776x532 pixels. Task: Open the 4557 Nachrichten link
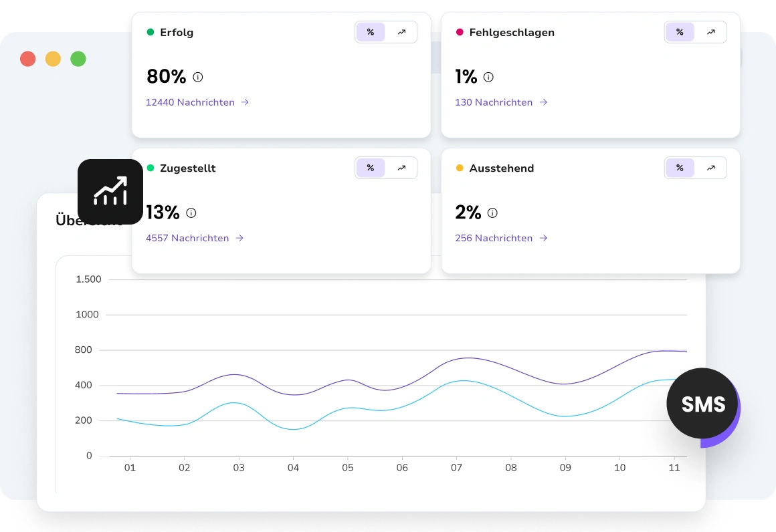tap(187, 238)
